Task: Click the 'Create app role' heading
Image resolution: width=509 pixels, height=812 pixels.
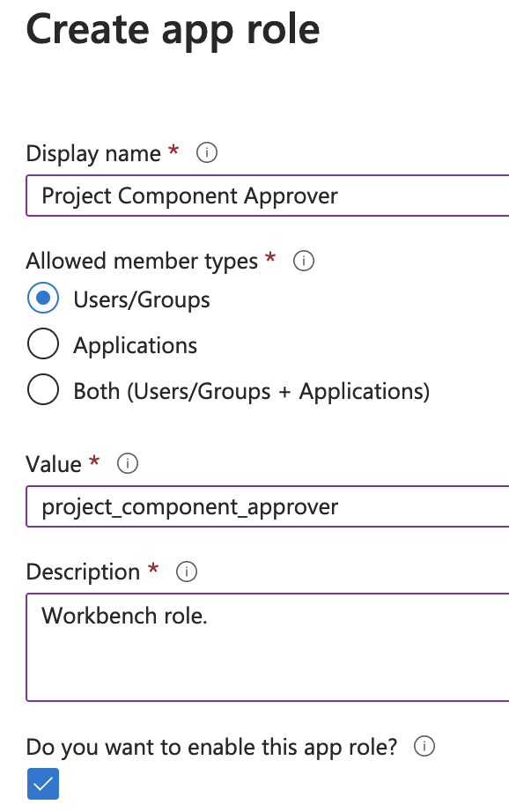Action: pos(173,30)
